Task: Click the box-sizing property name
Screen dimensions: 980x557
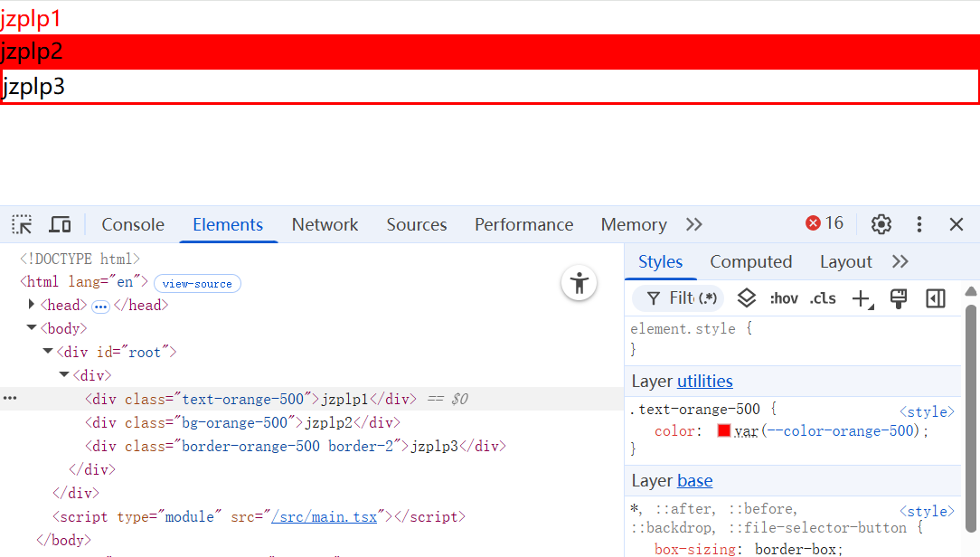Action: pyautogui.click(x=695, y=549)
